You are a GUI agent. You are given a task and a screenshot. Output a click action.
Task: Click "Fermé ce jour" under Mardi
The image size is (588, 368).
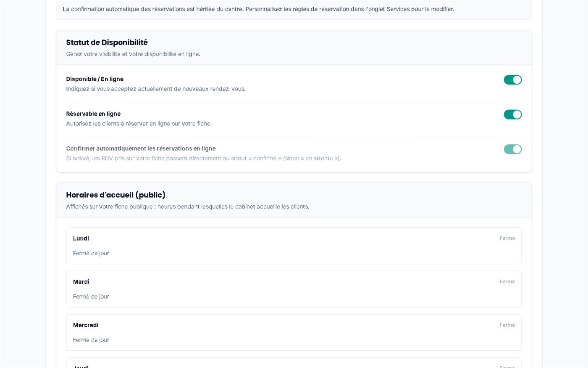pos(91,297)
